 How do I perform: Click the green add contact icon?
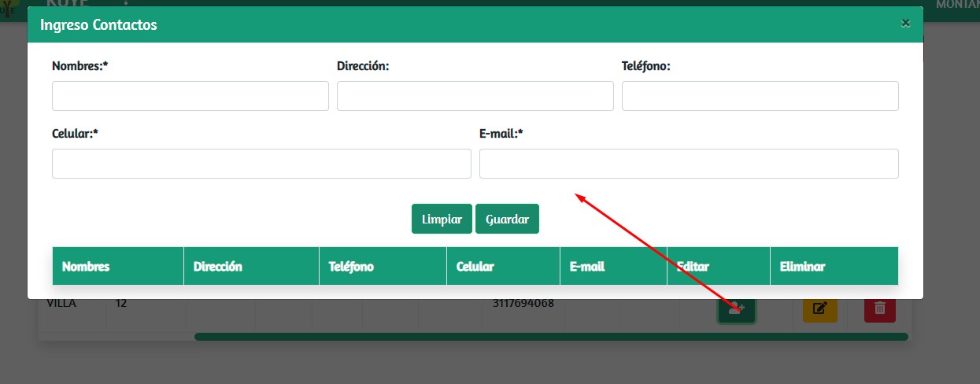coord(736,310)
